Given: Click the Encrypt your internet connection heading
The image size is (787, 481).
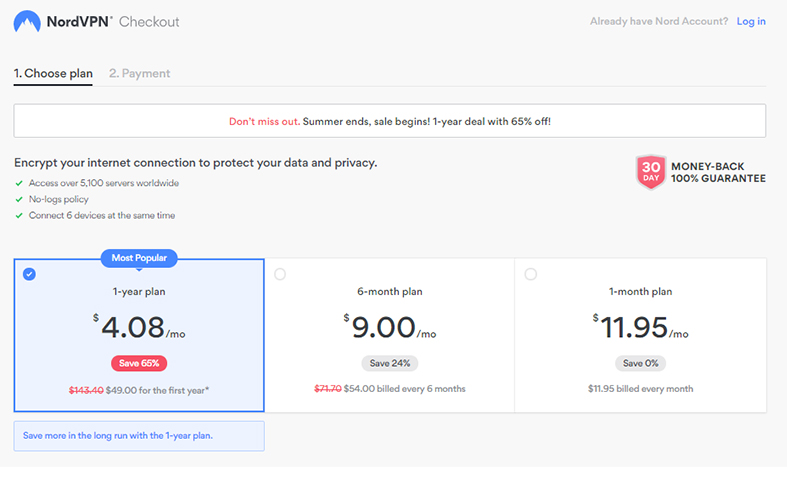Looking at the screenshot, I should coord(196,163).
